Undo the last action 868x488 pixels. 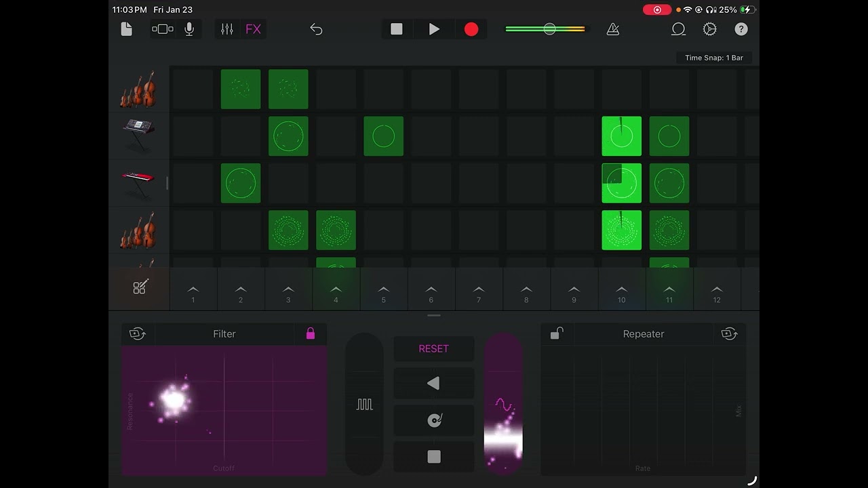pyautogui.click(x=316, y=29)
